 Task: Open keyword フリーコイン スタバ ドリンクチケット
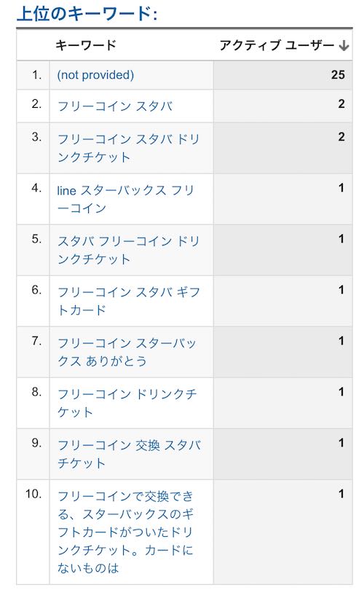129,148
